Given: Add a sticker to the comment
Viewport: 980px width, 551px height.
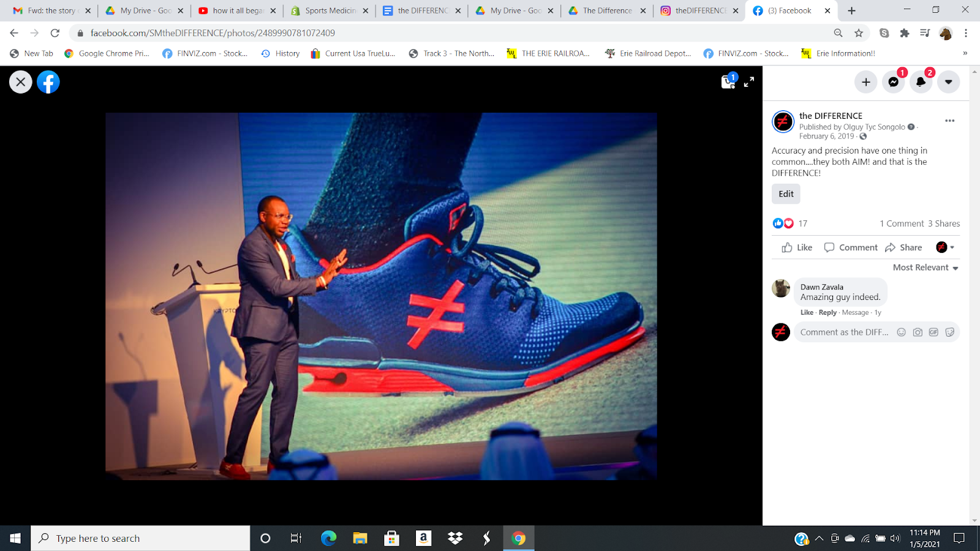Looking at the screenshot, I should 949,332.
